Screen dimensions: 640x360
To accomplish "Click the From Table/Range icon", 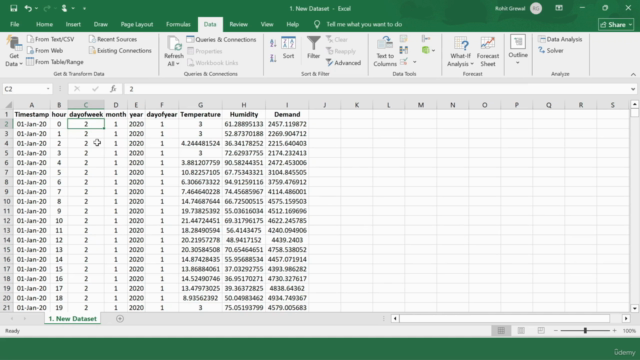I will (x=30, y=62).
